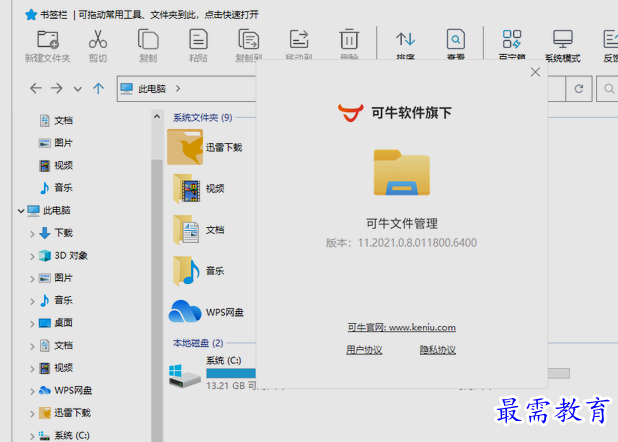Click the Copy toolbar icon
Screen dimensions: 618x442
[x=148, y=39]
